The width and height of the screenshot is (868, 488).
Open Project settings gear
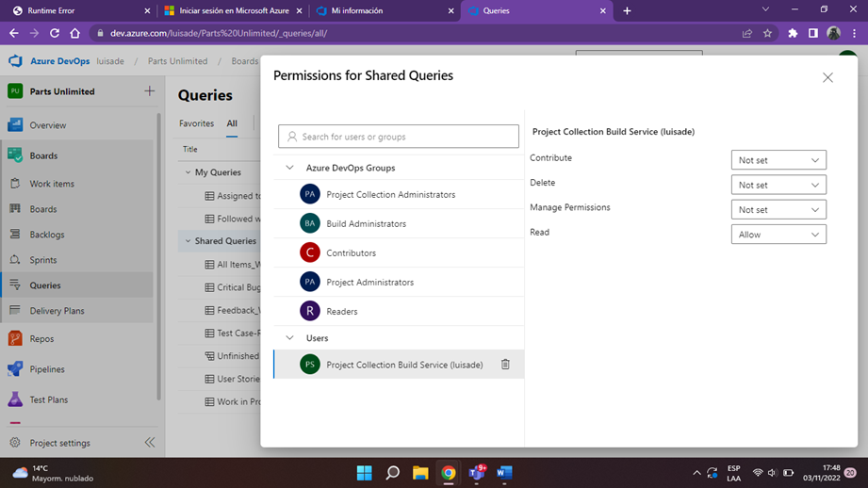pyautogui.click(x=15, y=443)
